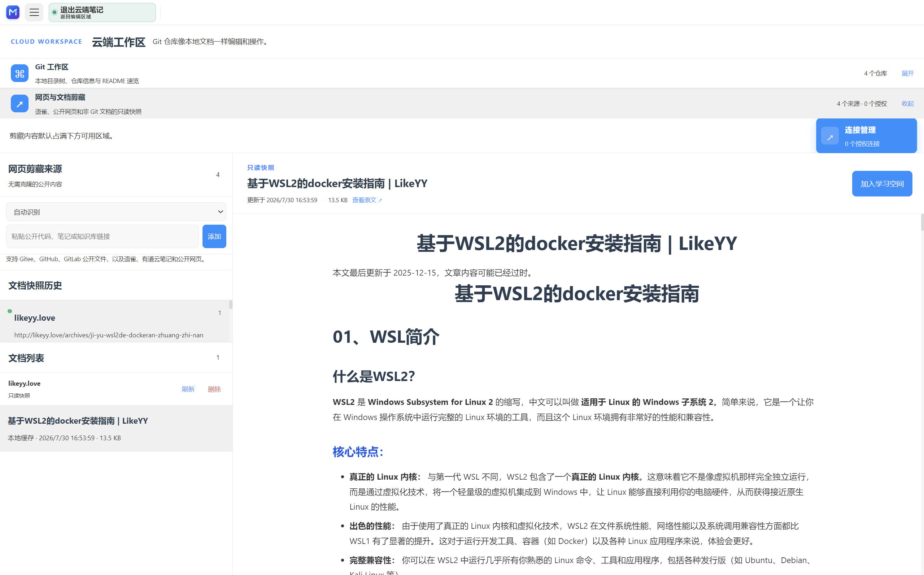The height and width of the screenshot is (575, 924).
Task: Click the 网页与文档剪藏 row title
Action: tap(60, 98)
